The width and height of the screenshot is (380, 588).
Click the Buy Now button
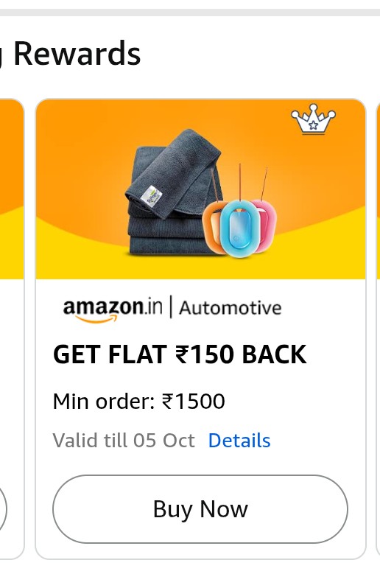click(x=200, y=509)
